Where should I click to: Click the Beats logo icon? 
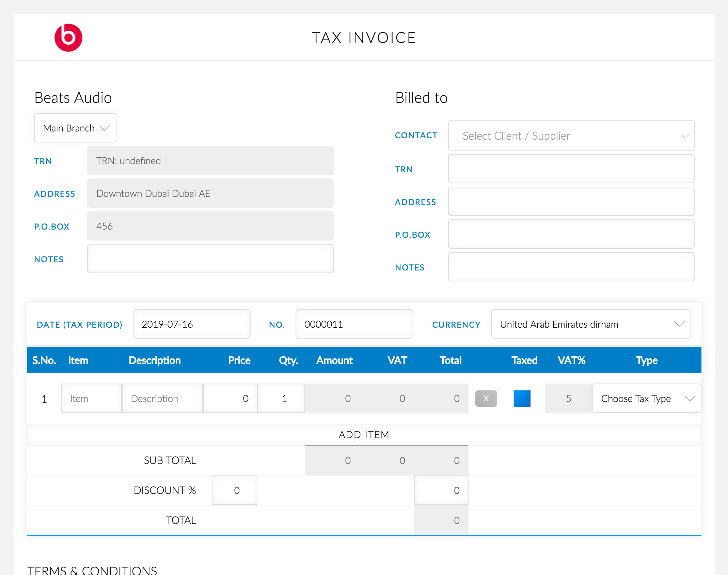point(68,38)
